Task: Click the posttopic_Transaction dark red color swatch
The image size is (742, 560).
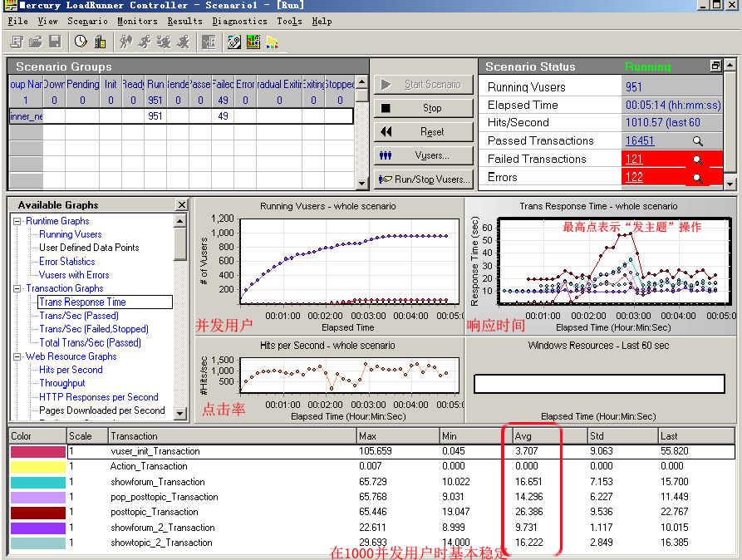Action: click(x=37, y=513)
